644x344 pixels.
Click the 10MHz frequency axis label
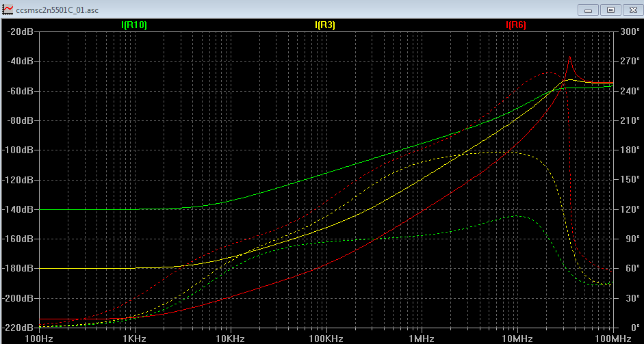[x=517, y=339]
